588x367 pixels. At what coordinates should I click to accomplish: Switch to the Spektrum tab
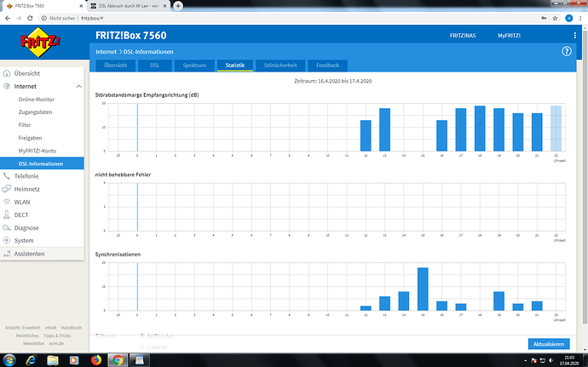(x=194, y=66)
